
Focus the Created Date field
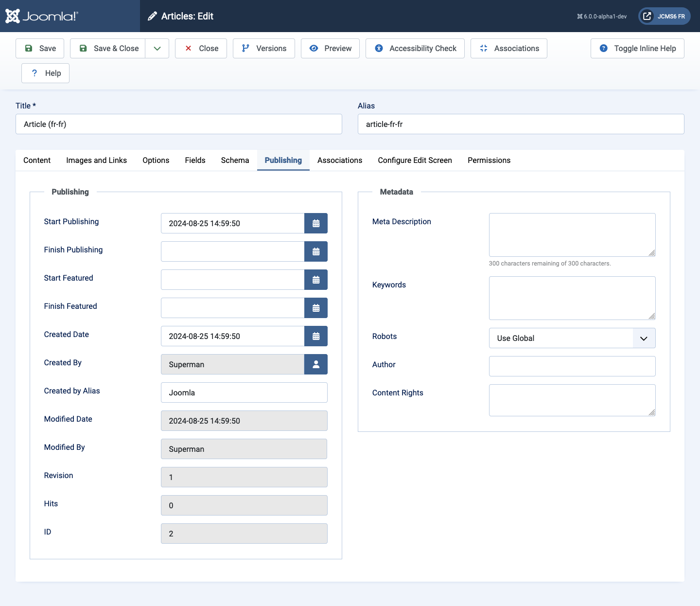click(x=233, y=336)
